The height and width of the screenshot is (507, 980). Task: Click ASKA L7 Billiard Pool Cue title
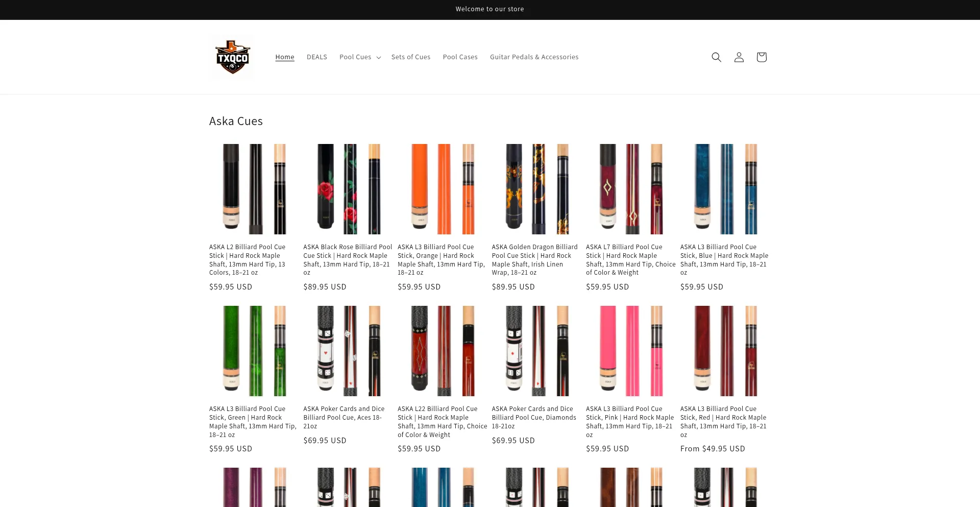point(631,260)
